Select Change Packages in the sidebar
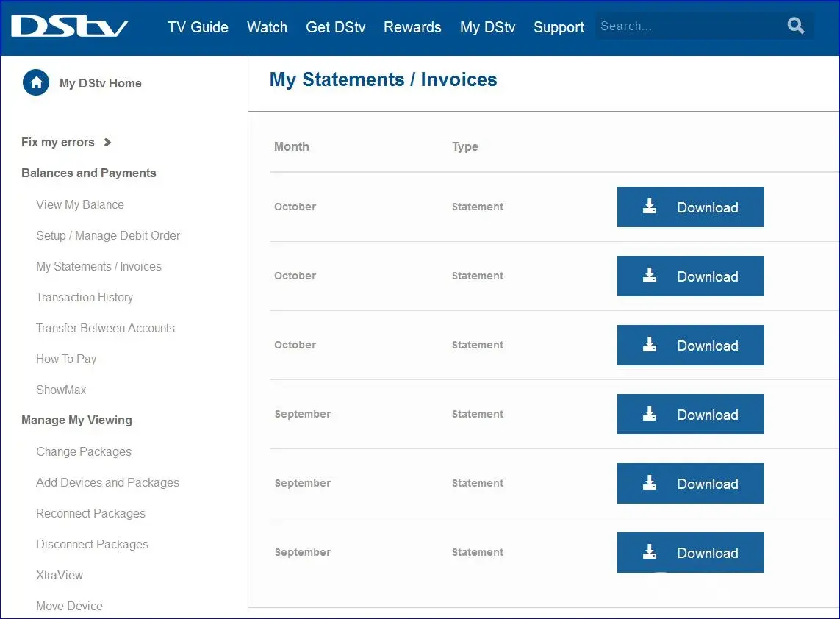Screen dimensions: 840x619 (x=84, y=451)
